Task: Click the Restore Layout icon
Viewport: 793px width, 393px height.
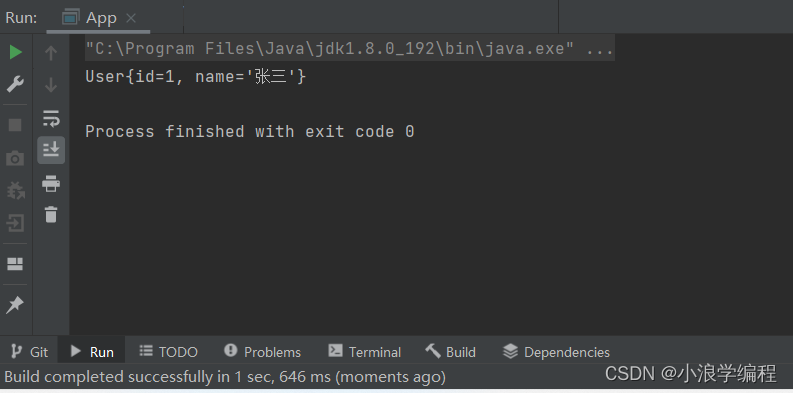Action: 15,264
